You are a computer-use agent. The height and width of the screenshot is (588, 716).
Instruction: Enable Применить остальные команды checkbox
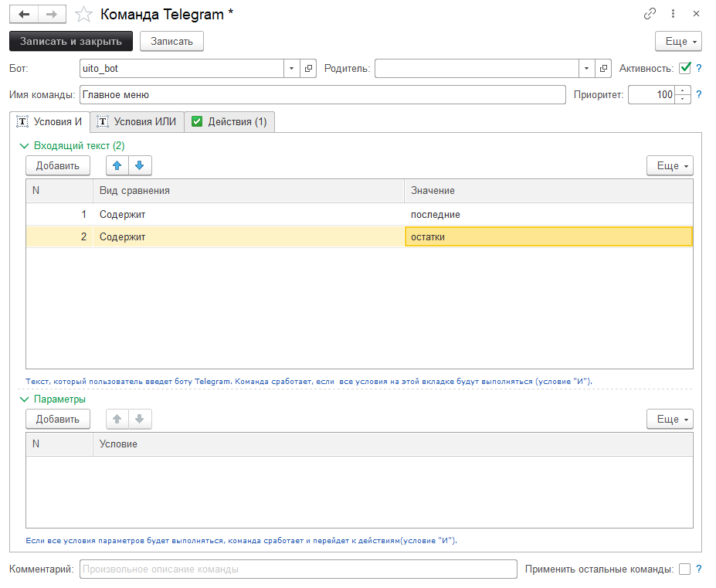click(x=684, y=569)
